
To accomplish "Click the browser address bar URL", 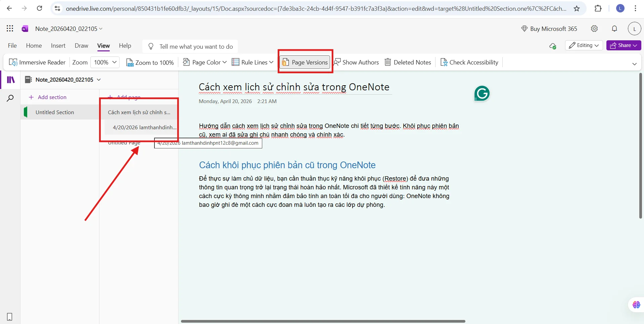I will pos(316,8).
